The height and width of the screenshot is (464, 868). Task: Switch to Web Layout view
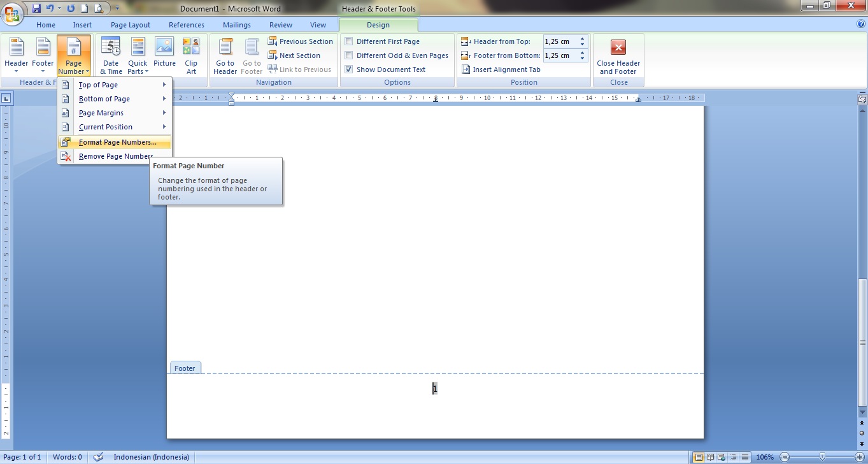pyautogui.click(x=721, y=457)
